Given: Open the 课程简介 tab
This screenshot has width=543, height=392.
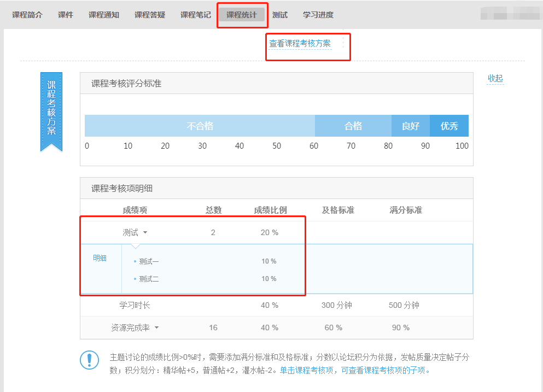Looking at the screenshot, I should tap(27, 15).
